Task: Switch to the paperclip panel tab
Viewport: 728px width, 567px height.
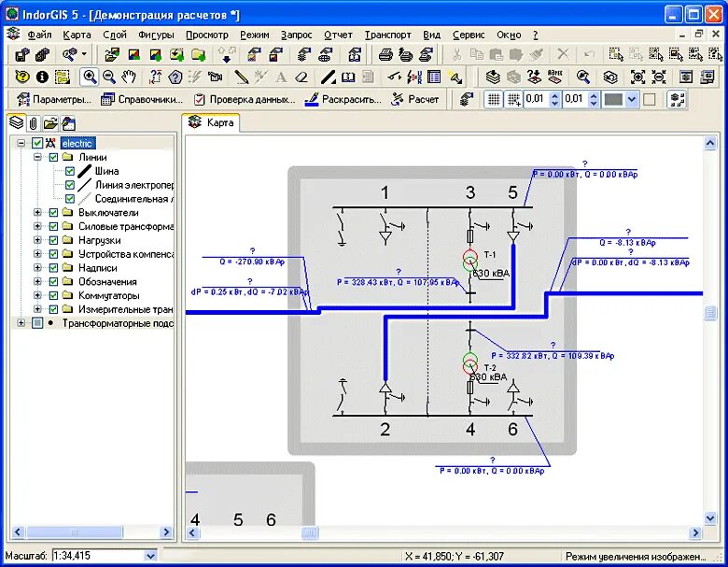Action: click(34, 123)
